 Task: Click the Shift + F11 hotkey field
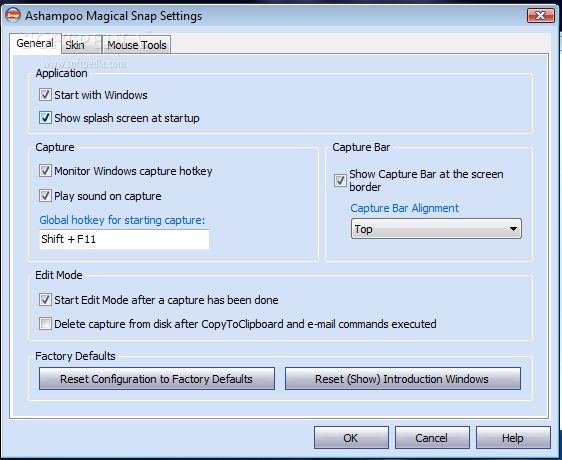(124, 239)
